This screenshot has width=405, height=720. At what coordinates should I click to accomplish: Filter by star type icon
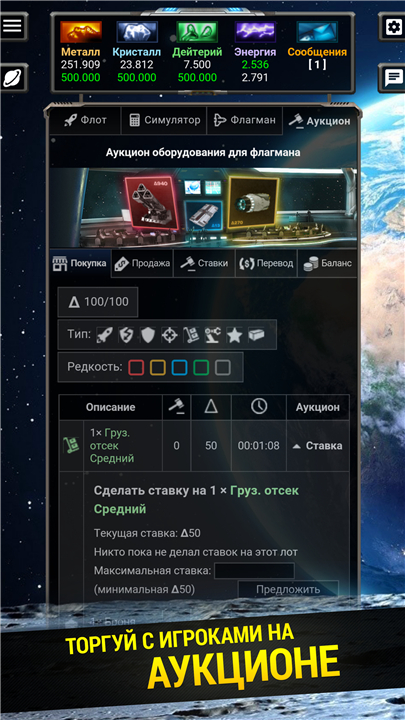pos(235,335)
